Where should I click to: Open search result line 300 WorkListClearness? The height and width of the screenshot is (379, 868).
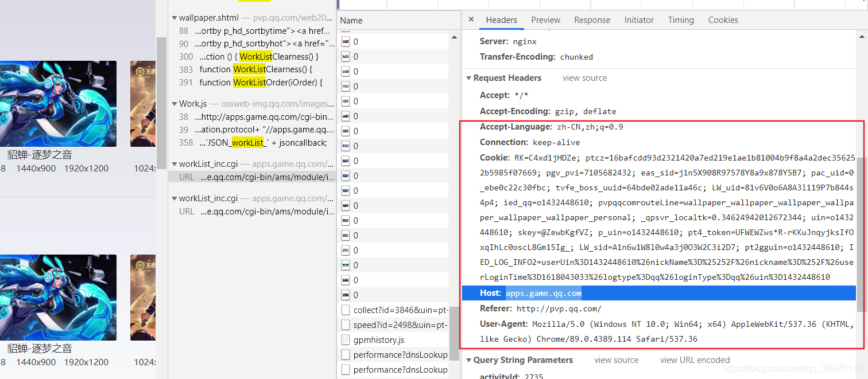click(x=252, y=57)
